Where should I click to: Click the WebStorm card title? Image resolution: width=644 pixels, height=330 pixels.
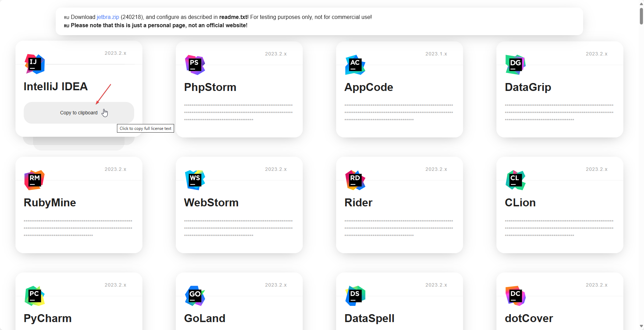pyautogui.click(x=211, y=203)
